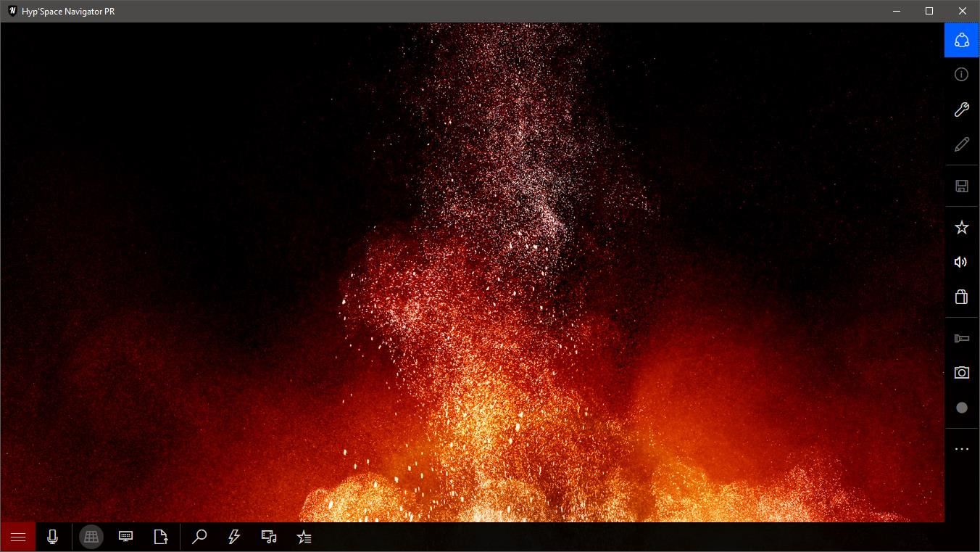Toggle the flashlight icon
The image size is (980, 552).
click(x=962, y=338)
